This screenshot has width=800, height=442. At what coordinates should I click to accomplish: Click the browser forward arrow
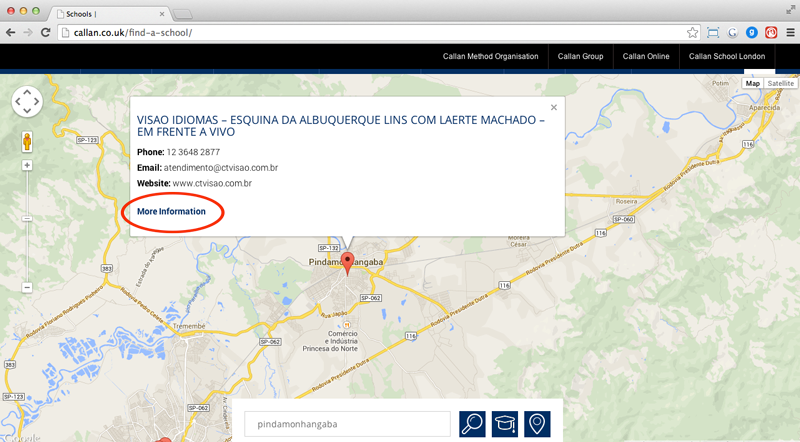pyautogui.click(x=28, y=33)
